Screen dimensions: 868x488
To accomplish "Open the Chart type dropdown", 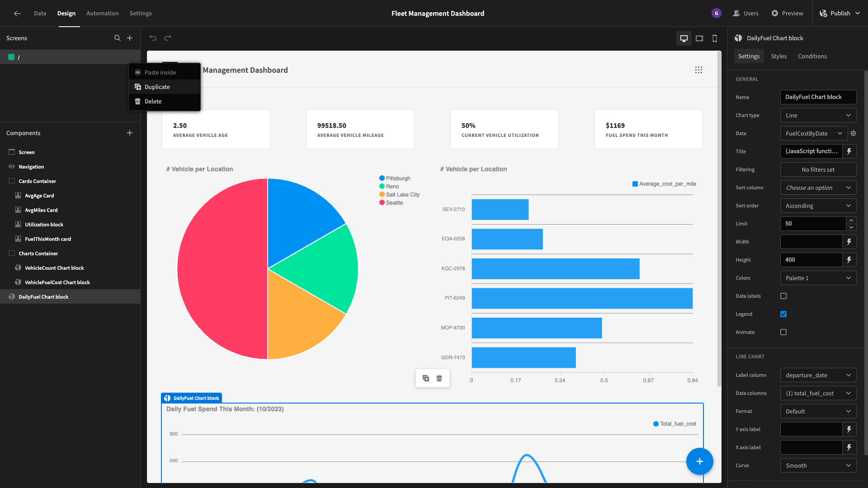I will click(818, 115).
